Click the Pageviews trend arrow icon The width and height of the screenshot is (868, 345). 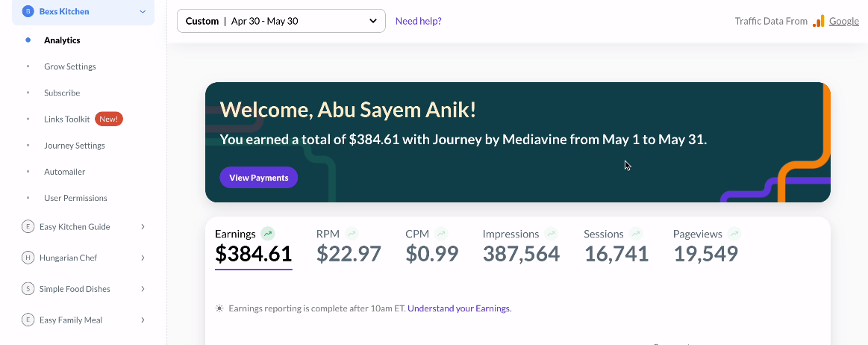[x=734, y=234]
